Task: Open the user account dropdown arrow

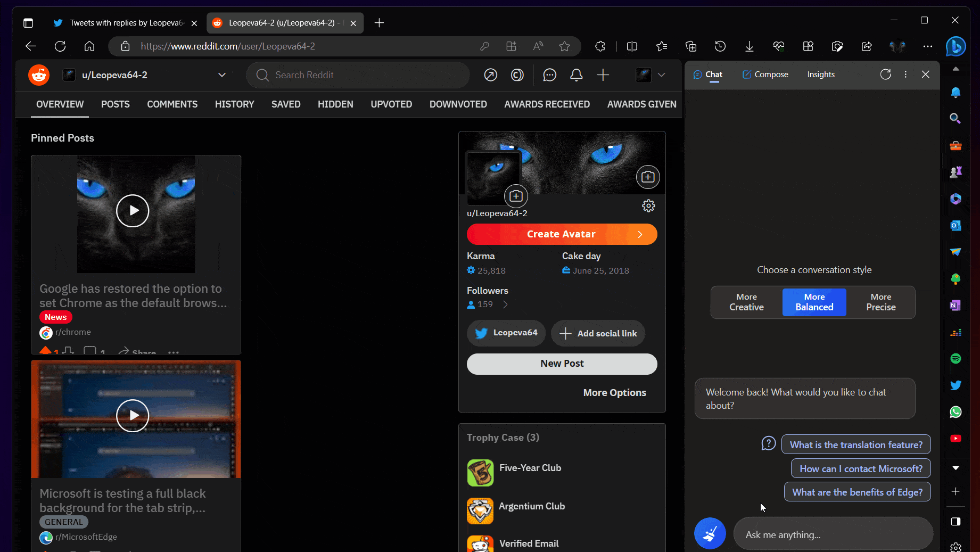Action: 661,75
